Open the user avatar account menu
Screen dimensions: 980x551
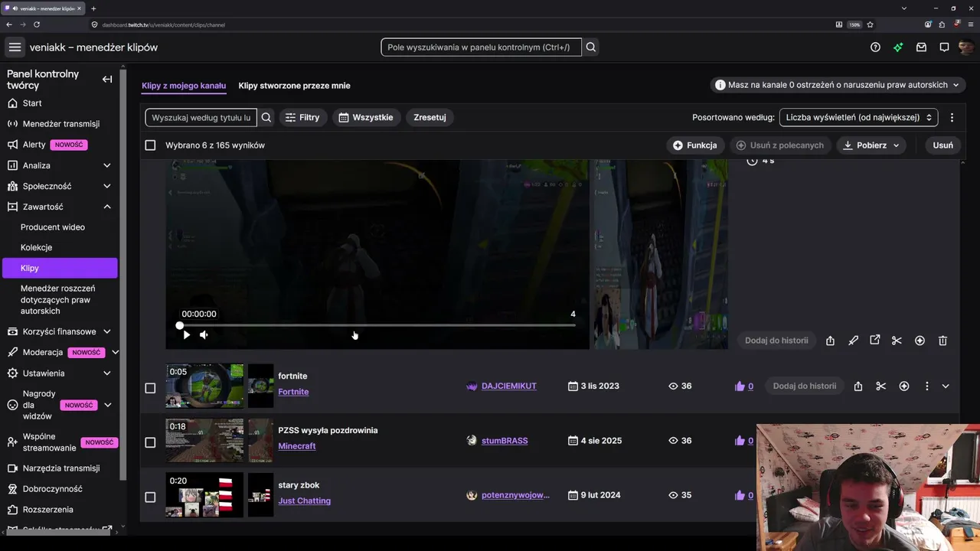[x=965, y=47]
